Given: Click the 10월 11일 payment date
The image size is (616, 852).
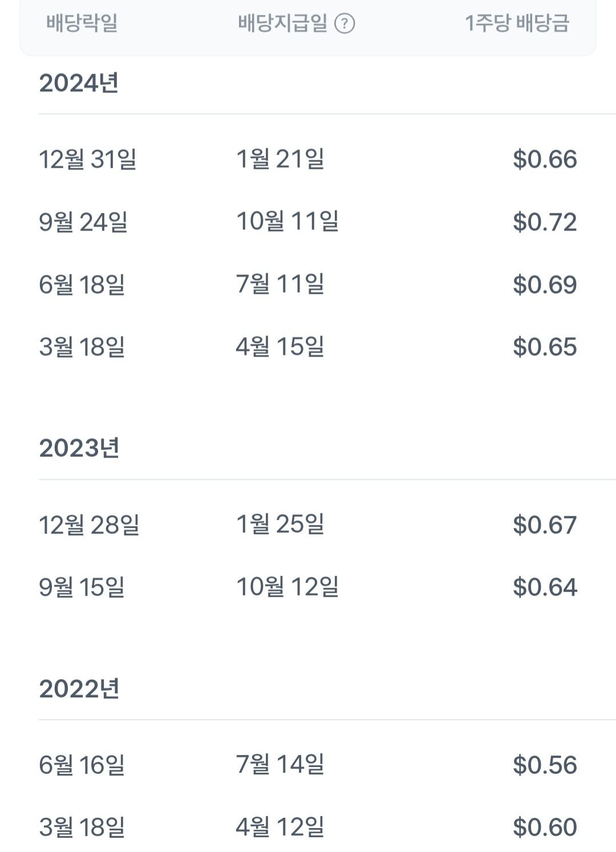Looking at the screenshot, I should (x=287, y=222).
